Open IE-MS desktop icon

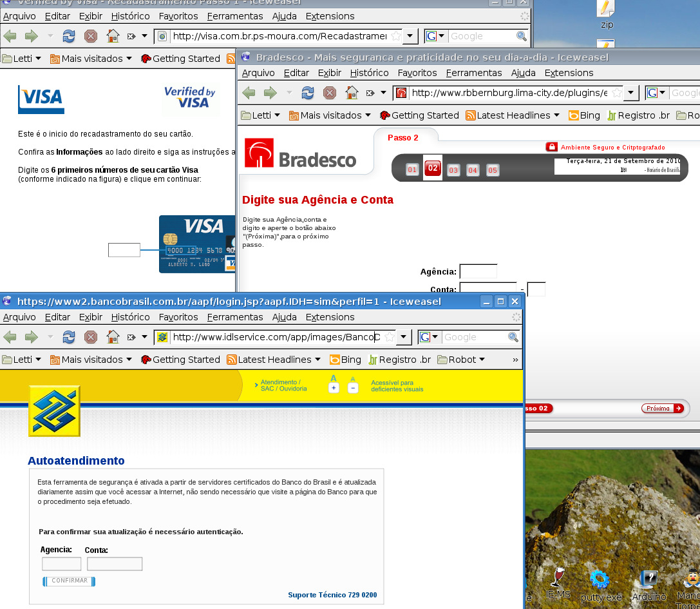click(558, 584)
